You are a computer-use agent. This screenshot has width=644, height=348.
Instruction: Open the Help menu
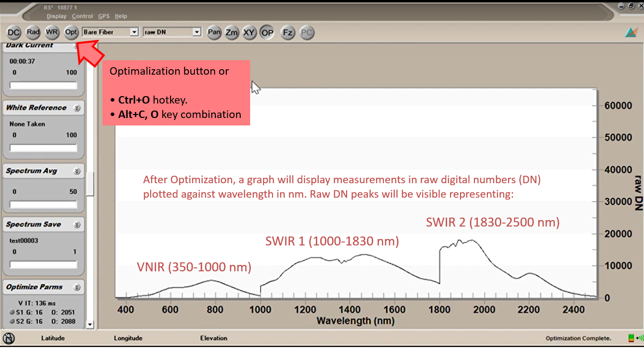[x=121, y=16]
